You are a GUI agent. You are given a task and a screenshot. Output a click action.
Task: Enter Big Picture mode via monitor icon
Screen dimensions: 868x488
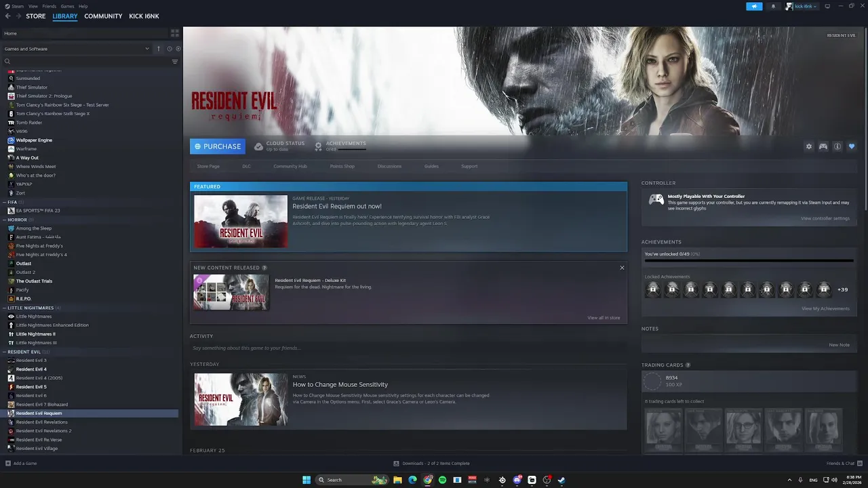[827, 6]
